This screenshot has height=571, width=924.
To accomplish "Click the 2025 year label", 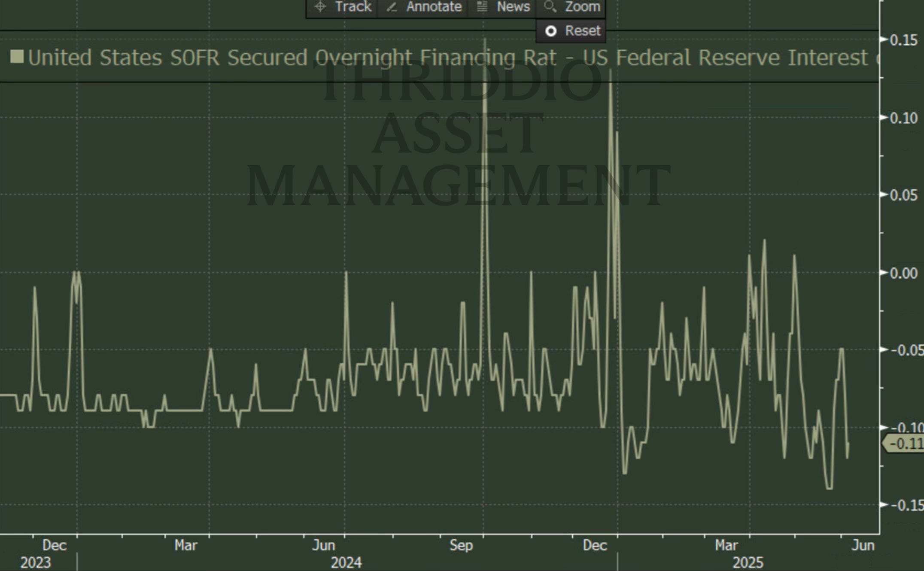I will (x=748, y=562).
